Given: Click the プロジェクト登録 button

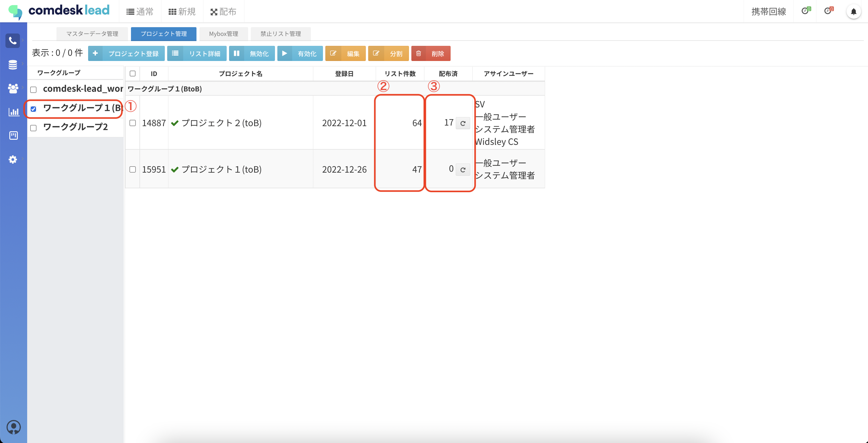Looking at the screenshot, I should tap(126, 53).
